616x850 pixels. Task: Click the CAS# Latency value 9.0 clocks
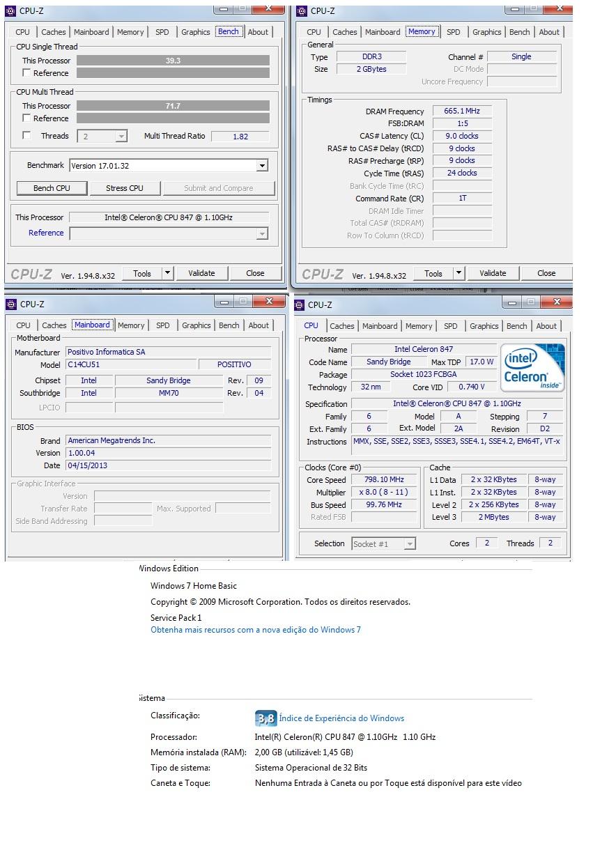pos(462,137)
